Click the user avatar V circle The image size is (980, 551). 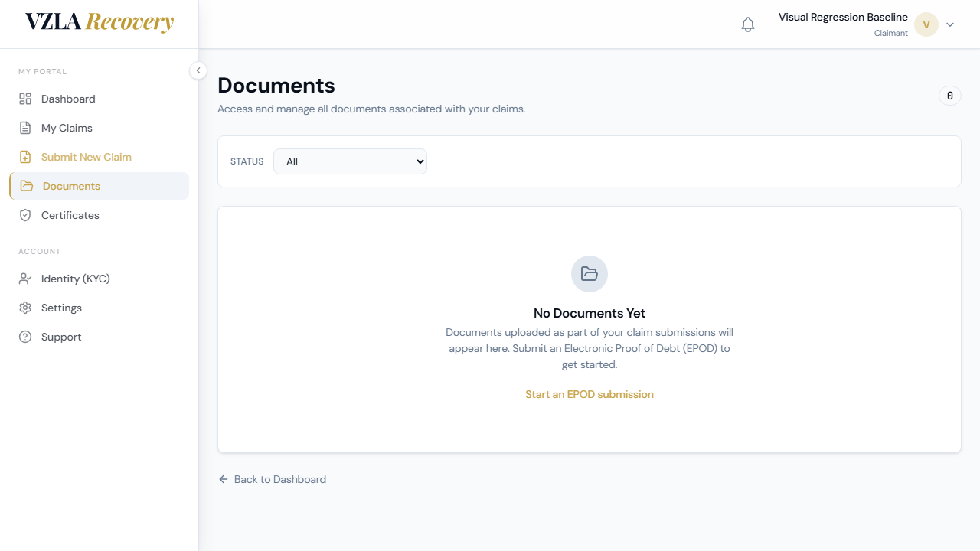click(926, 24)
